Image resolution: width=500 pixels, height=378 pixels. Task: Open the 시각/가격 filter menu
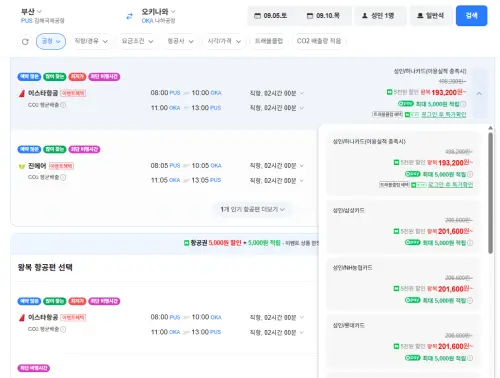(x=224, y=41)
